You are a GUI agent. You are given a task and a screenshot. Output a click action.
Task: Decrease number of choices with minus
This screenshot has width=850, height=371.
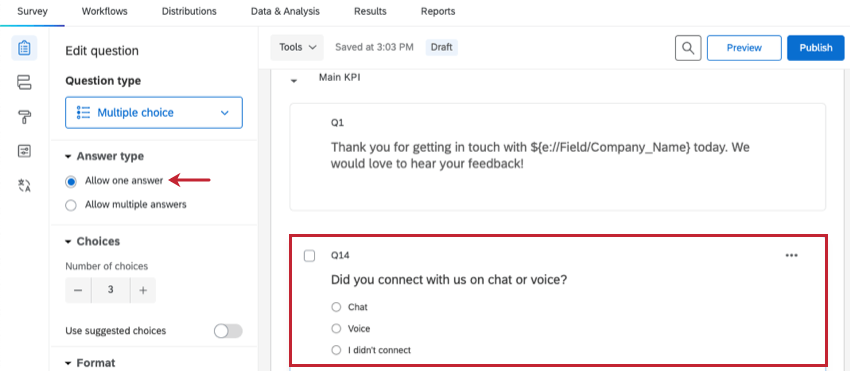click(78, 290)
